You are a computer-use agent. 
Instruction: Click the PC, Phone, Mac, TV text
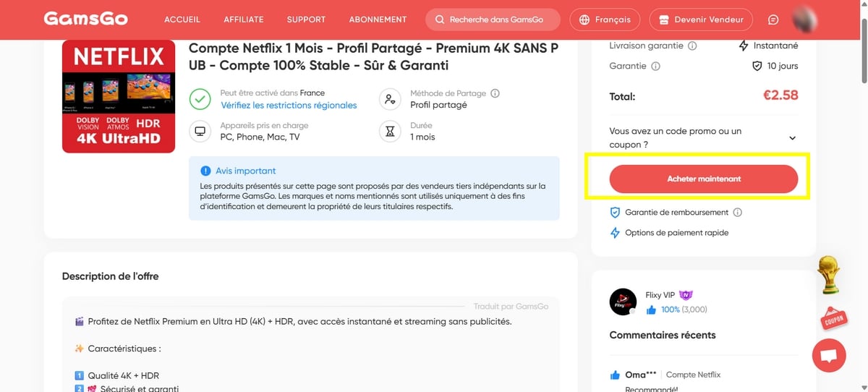[260, 137]
